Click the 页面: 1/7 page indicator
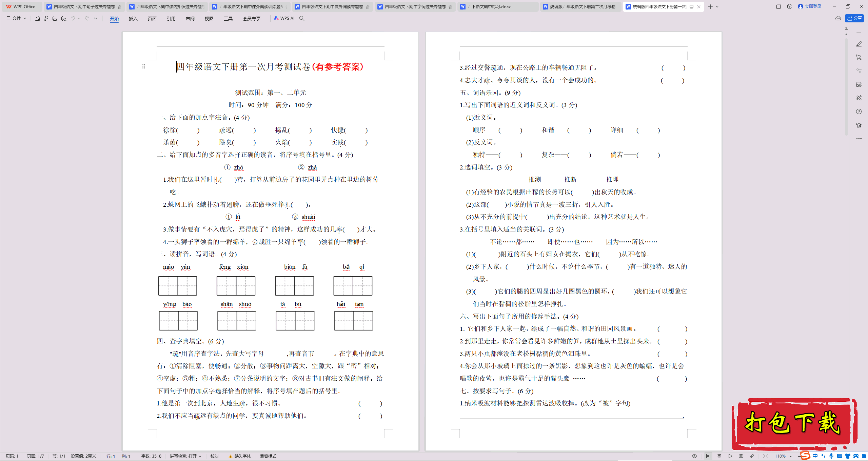 pyautogui.click(x=36, y=456)
